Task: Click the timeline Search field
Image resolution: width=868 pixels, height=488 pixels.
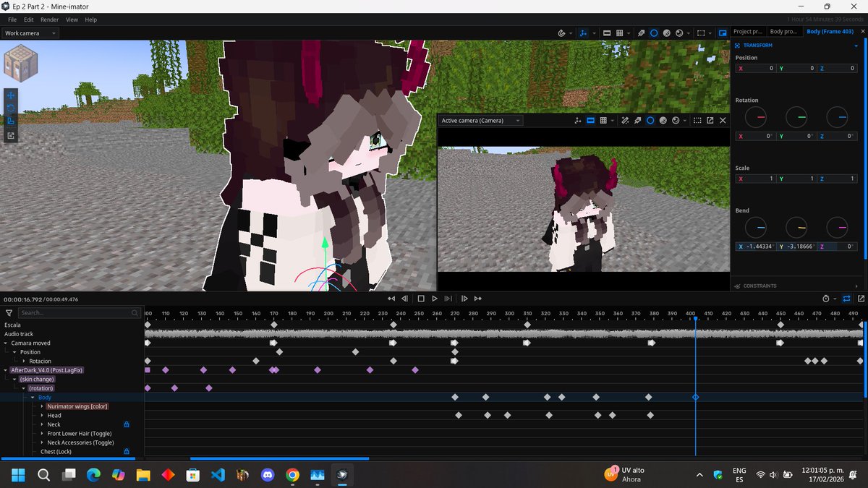Action: pyautogui.click(x=80, y=313)
